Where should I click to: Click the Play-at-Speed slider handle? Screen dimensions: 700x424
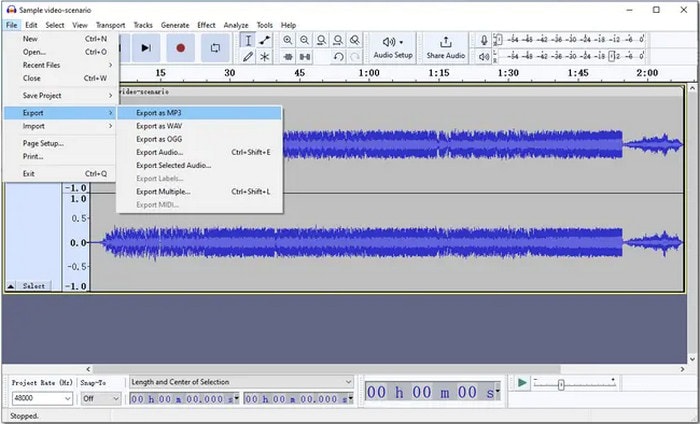(561, 384)
